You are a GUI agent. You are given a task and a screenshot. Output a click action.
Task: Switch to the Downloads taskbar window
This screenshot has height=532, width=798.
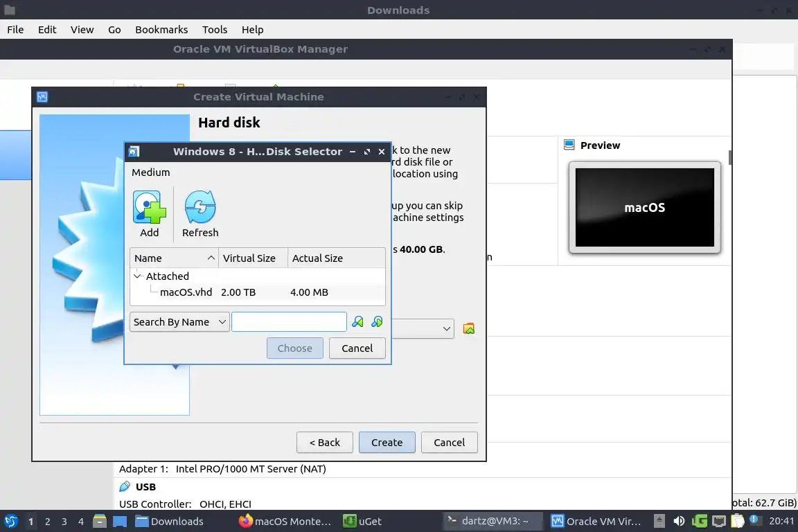tap(170, 522)
